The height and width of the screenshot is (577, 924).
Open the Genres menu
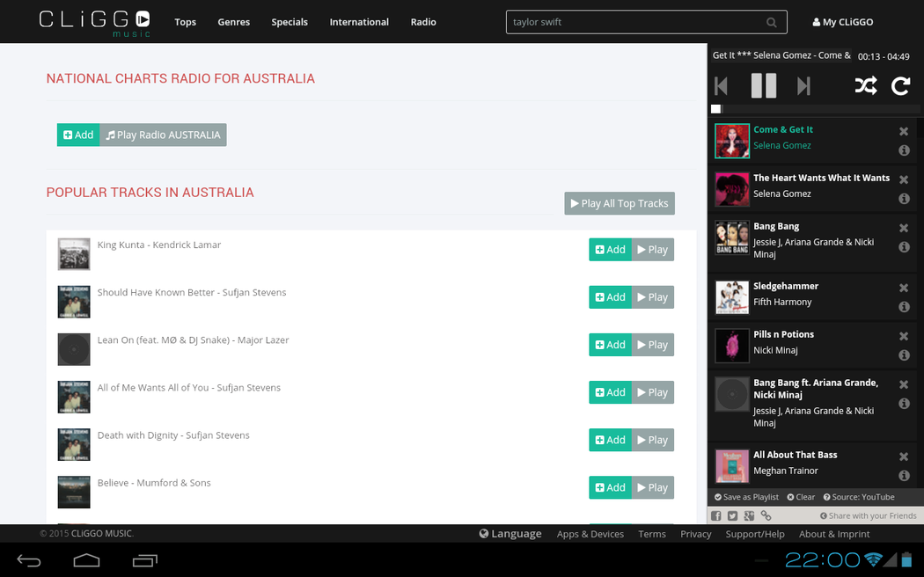click(233, 22)
